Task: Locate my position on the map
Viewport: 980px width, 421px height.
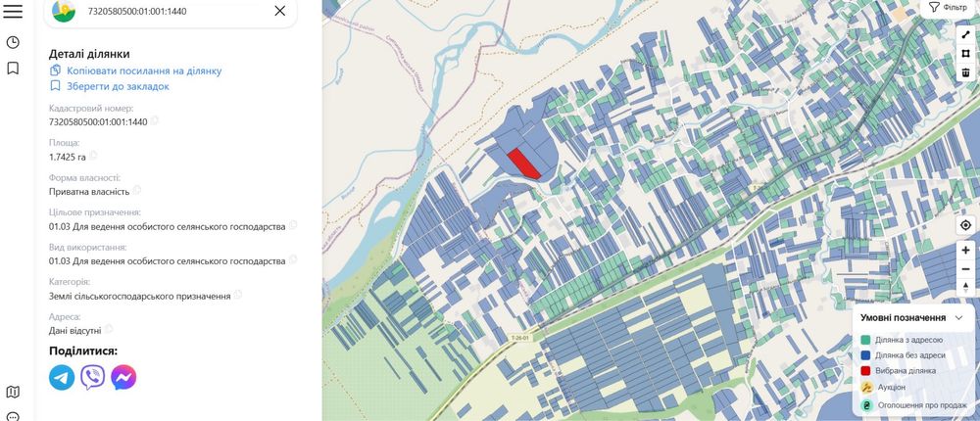Action: click(965, 225)
